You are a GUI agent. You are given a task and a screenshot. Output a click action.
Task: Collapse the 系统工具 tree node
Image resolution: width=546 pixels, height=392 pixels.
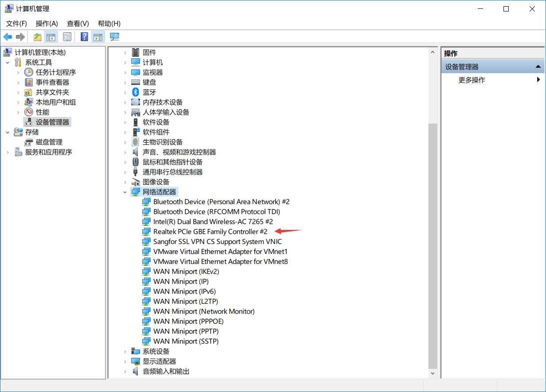coord(8,62)
